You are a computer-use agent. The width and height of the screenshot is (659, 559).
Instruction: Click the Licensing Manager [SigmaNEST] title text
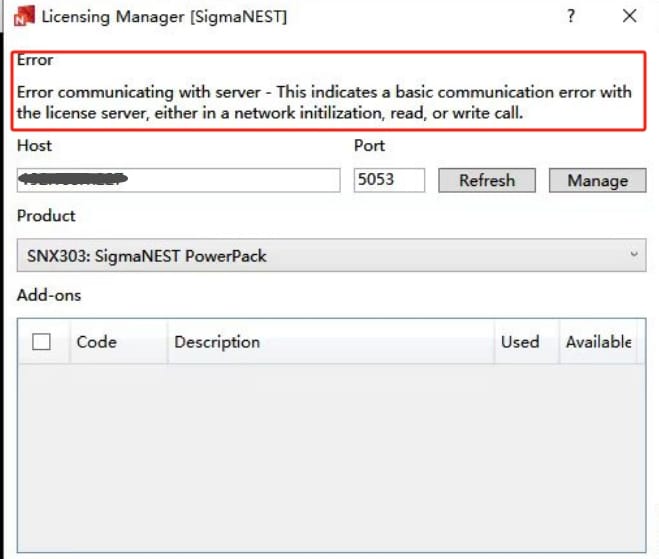tap(164, 17)
